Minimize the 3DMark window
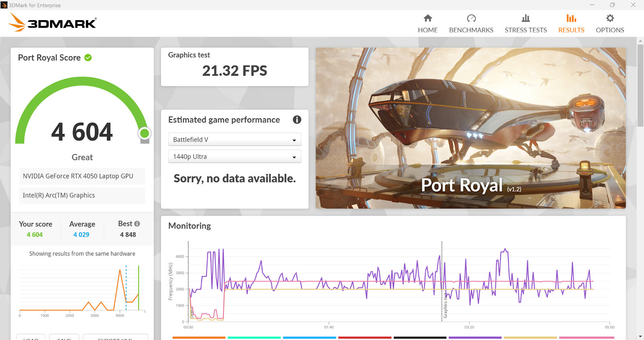The image size is (644, 340). [592, 5]
